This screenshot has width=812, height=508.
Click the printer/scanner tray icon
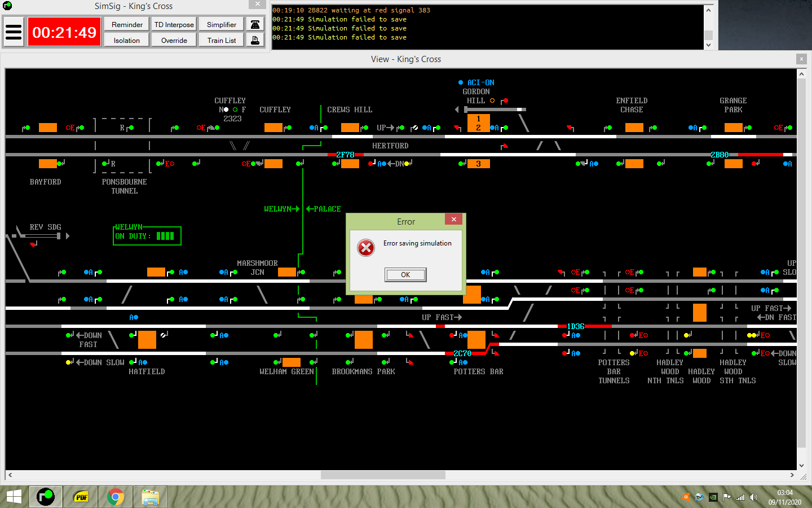pos(700,497)
